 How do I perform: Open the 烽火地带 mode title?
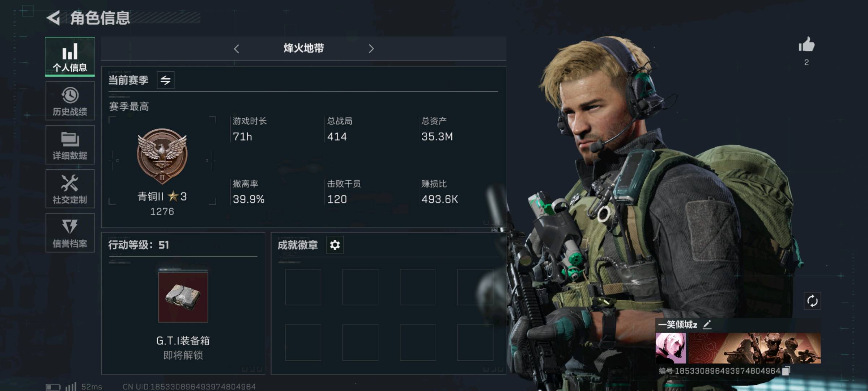[x=304, y=49]
